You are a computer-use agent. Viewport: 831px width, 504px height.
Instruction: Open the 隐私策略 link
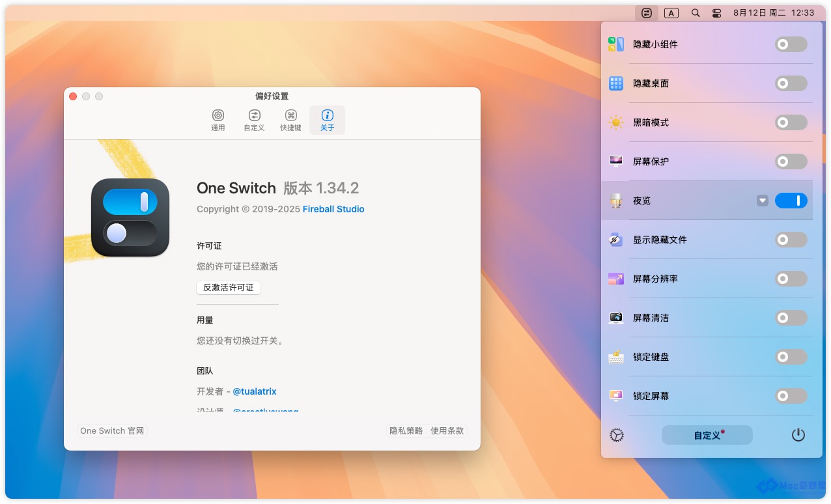(406, 430)
